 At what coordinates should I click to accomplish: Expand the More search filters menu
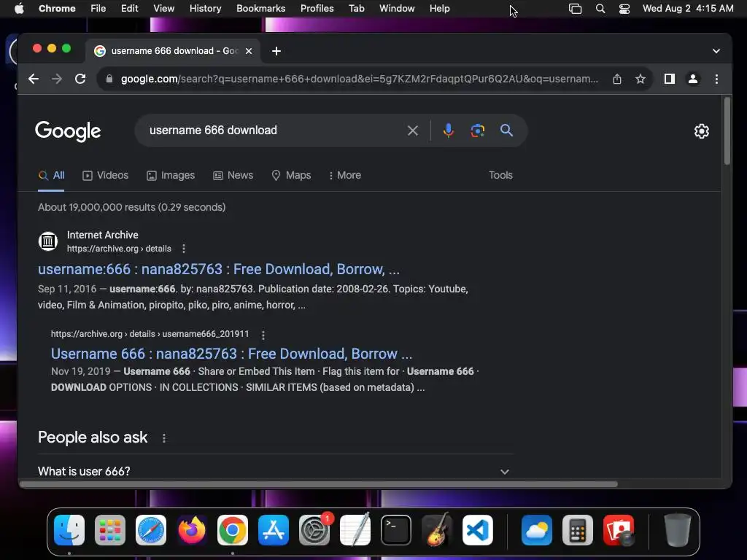pos(344,175)
